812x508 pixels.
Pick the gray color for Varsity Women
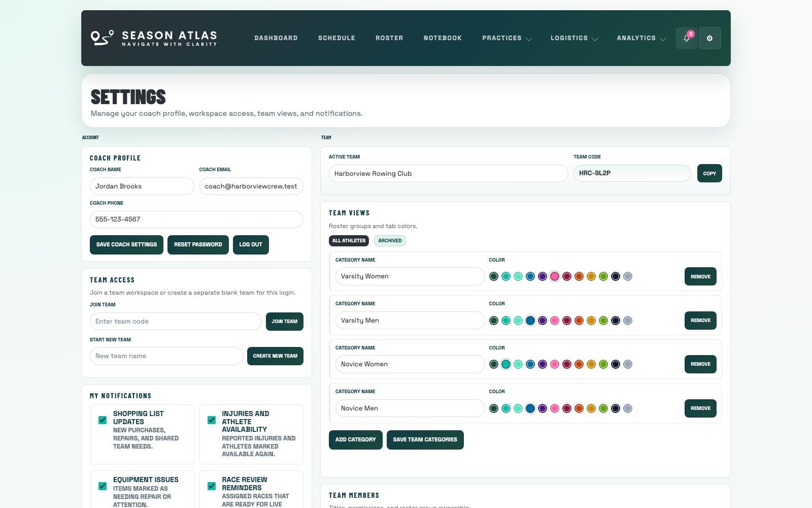coord(628,276)
